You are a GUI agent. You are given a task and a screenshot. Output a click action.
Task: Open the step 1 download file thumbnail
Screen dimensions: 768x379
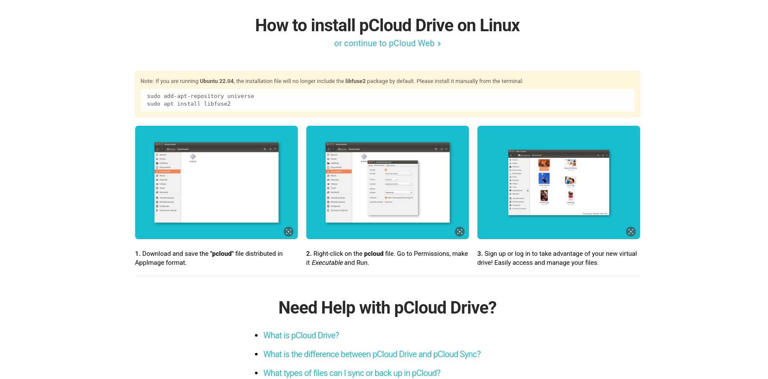[216, 182]
